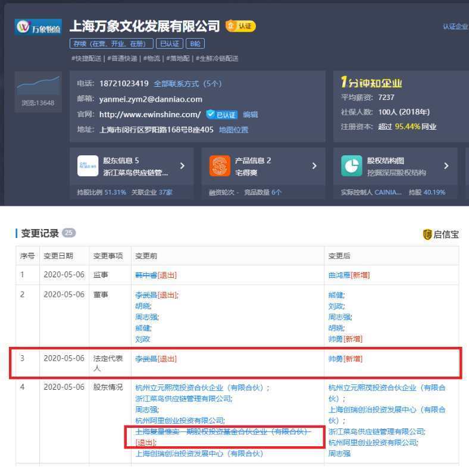The height and width of the screenshot is (476, 469).
Task: Expand the 产品信息 card arrow
Action: coord(314,166)
